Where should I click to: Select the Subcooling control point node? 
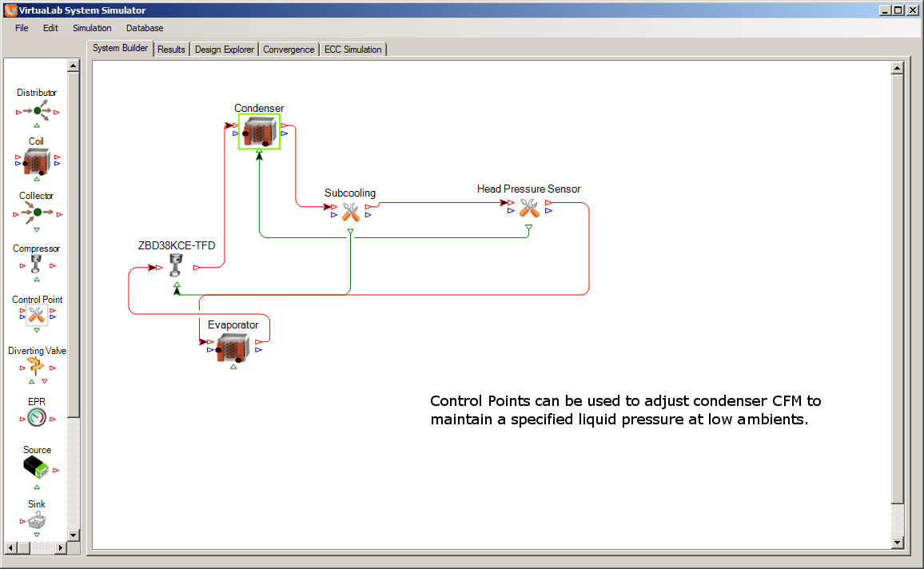[350, 212]
